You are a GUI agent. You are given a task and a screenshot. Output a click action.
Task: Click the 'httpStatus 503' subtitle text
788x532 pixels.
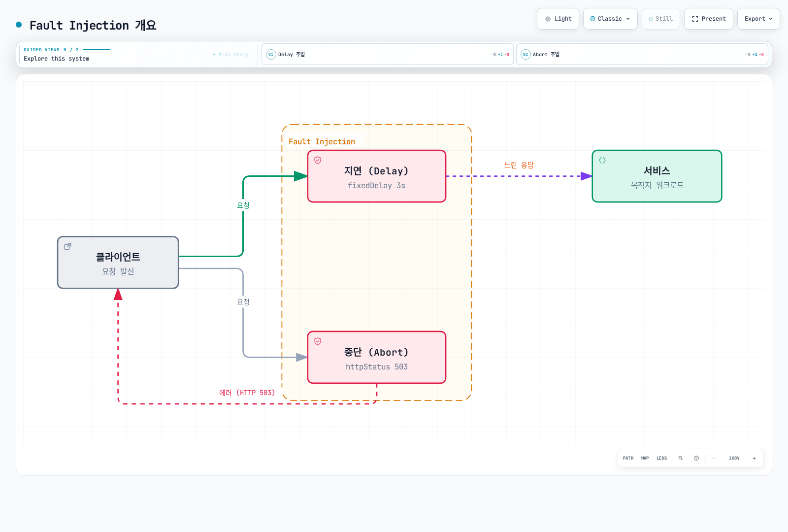pos(377,367)
